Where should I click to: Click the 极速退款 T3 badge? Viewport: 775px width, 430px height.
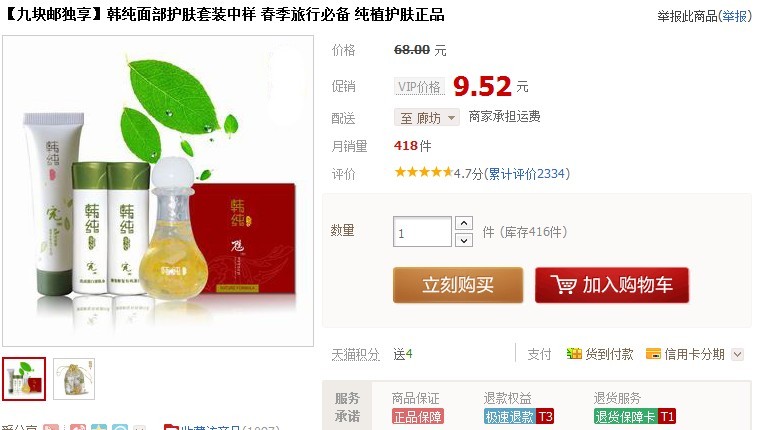pyautogui.click(x=518, y=417)
